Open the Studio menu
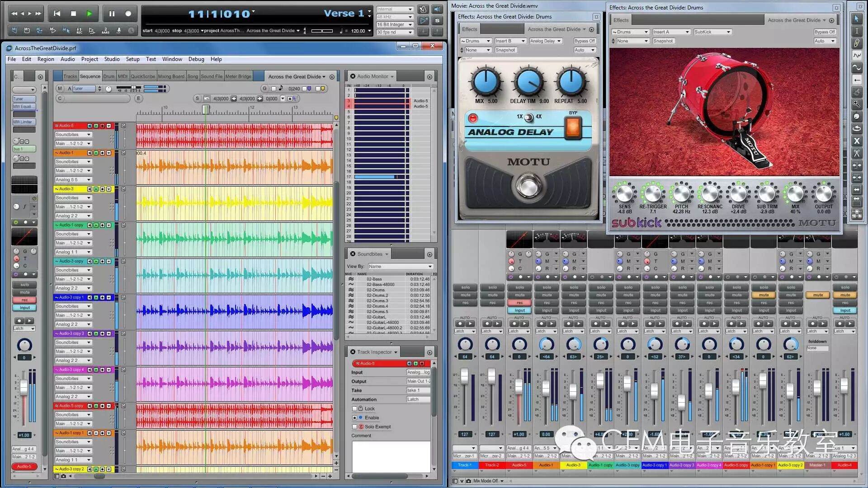 pos(112,59)
